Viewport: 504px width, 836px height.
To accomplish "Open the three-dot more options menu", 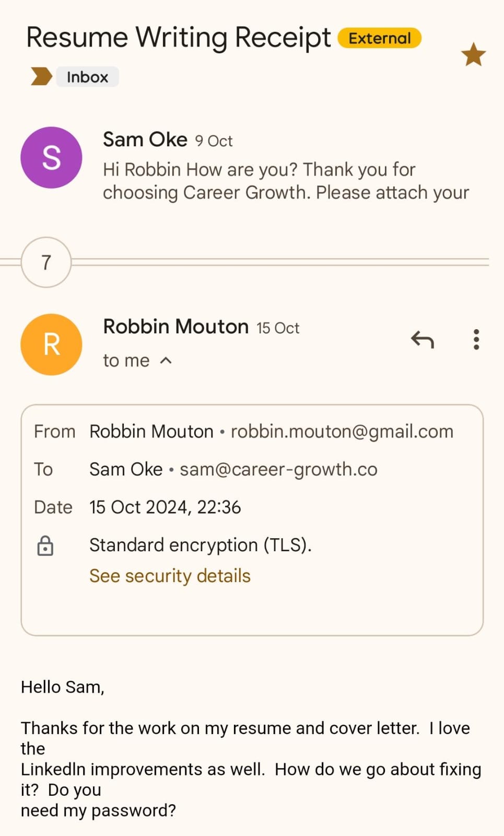I will pyautogui.click(x=476, y=340).
